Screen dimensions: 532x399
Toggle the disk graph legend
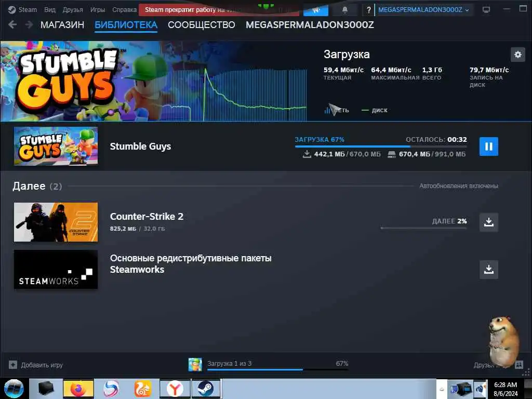(x=375, y=110)
